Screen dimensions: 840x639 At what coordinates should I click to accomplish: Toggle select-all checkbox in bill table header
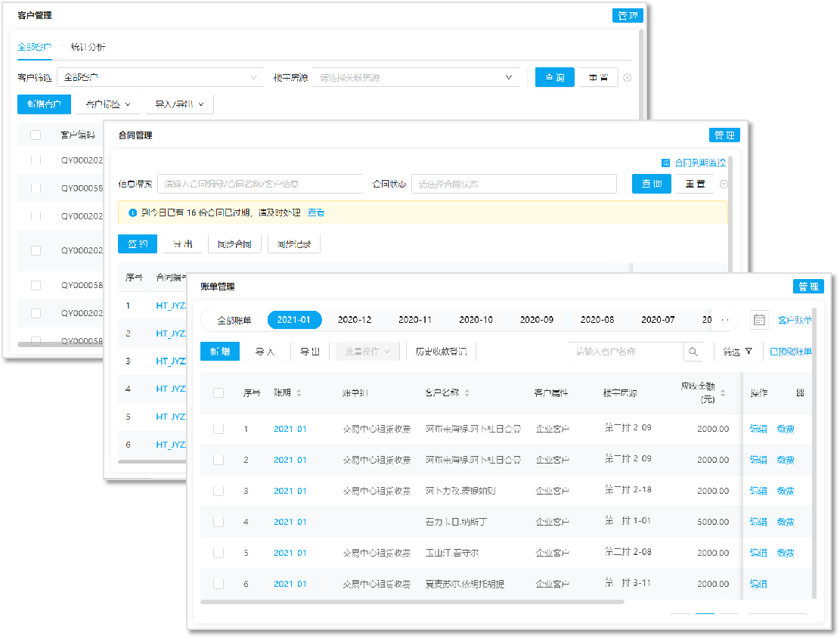coord(219,393)
